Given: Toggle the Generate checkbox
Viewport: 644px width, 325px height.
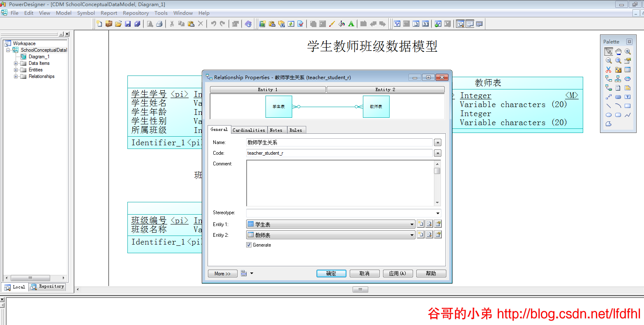Looking at the screenshot, I should coord(249,245).
